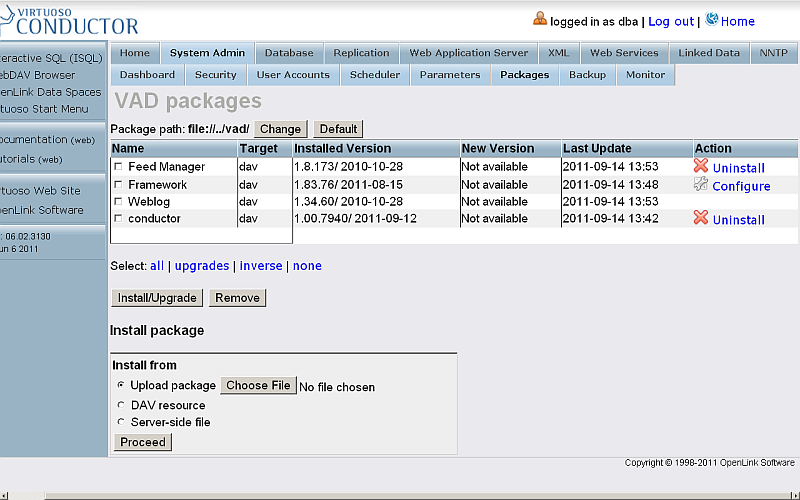800x500 pixels.
Task: Click the Log out link
Action: [670, 21]
